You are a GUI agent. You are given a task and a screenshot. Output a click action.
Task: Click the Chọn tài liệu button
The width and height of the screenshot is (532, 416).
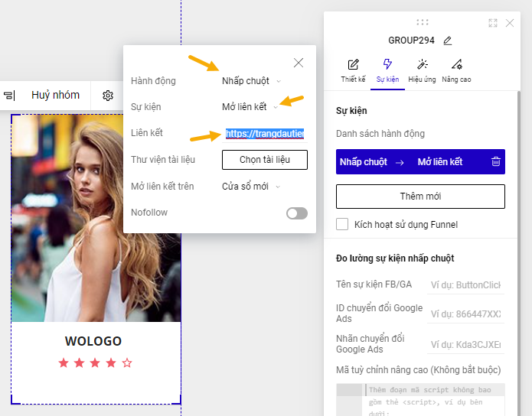coord(265,160)
